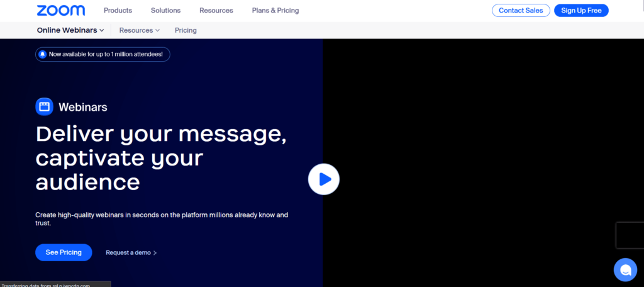Viewport: 644px width, 287px height.
Task: Open the Products menu
Action: (118, 10)
